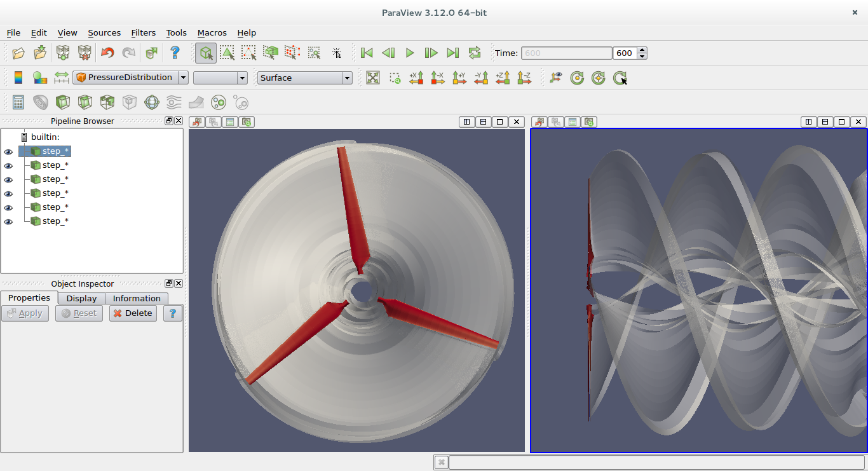Open the Surface representation dropdown

pos(304,77)
